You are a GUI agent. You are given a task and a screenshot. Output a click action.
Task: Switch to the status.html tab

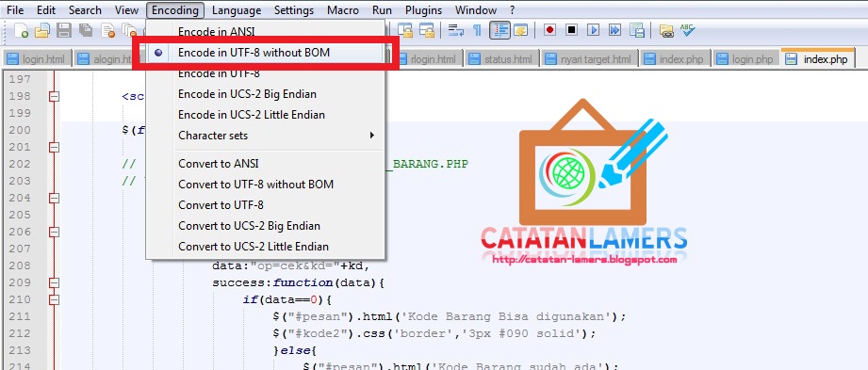coord(502,58)
